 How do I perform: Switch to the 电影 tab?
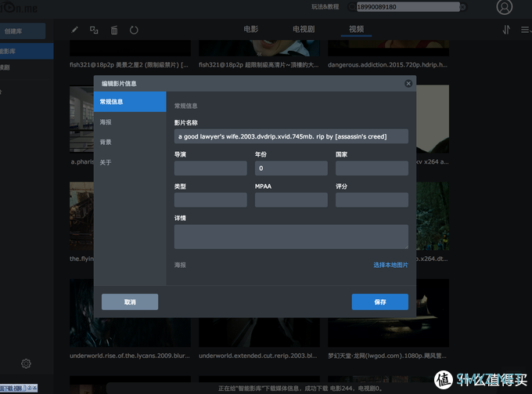point(250,29)
